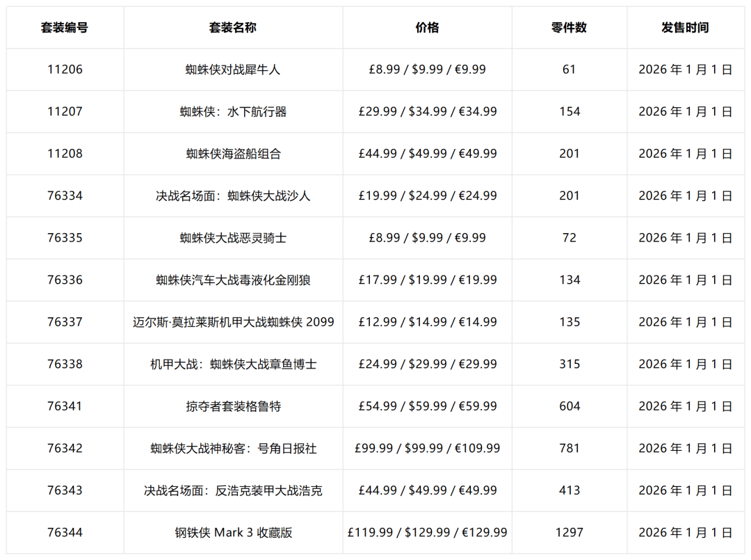751x560 pixels.
Task: Select the 钢铁侠 Mark 3 收藏版 name cell
Action: 233,533
